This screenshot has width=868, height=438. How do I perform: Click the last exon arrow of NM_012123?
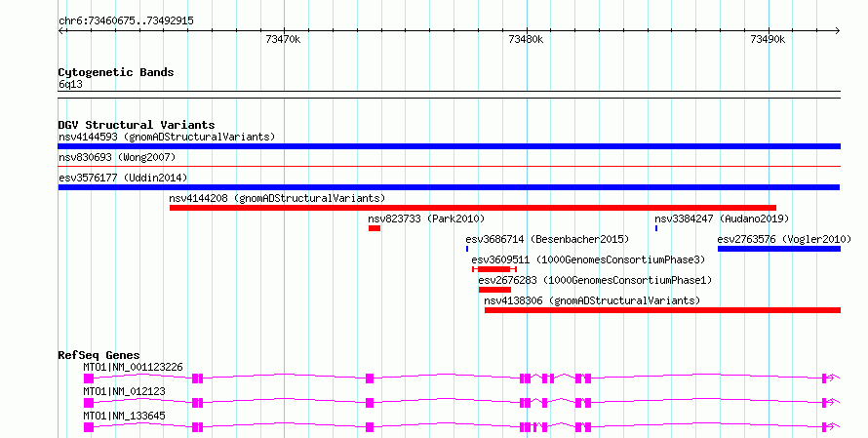click(x=830, y=403)
